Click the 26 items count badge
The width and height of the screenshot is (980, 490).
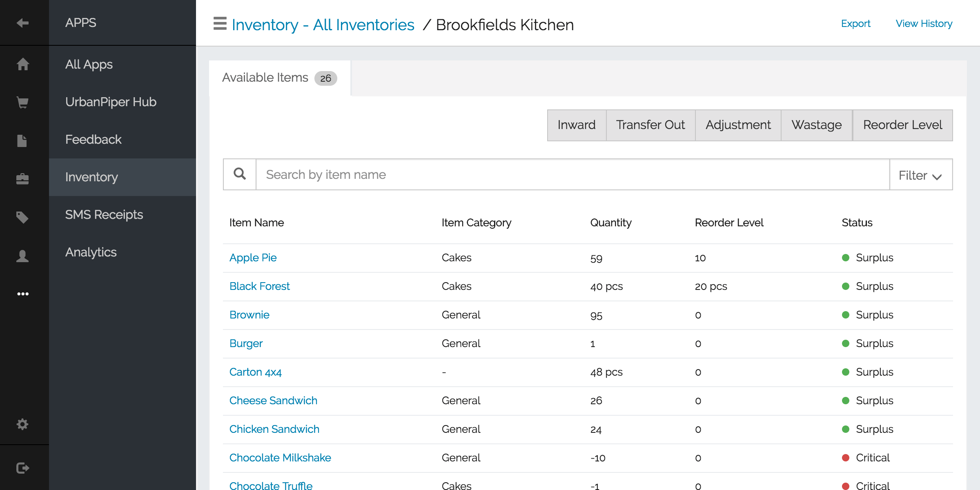pyautogui.click(x=325, y=78)
